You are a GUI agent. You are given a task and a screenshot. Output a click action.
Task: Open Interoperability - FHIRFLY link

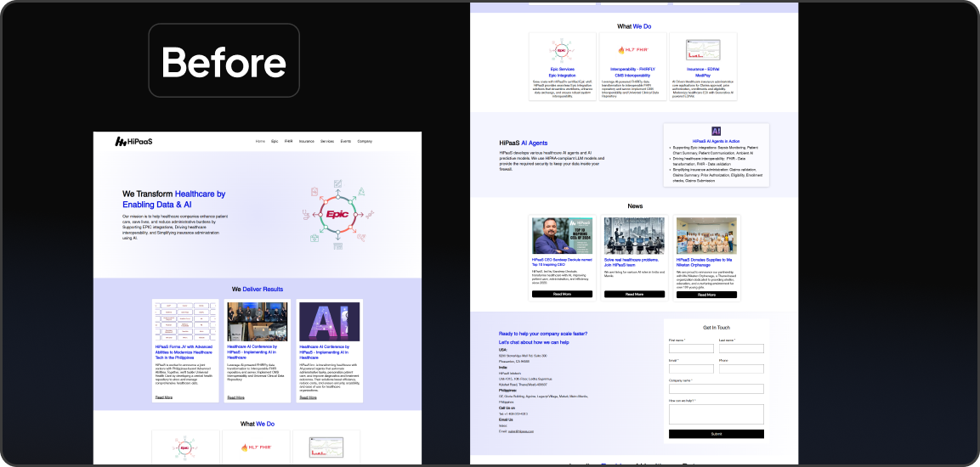(x=632, y=70)
